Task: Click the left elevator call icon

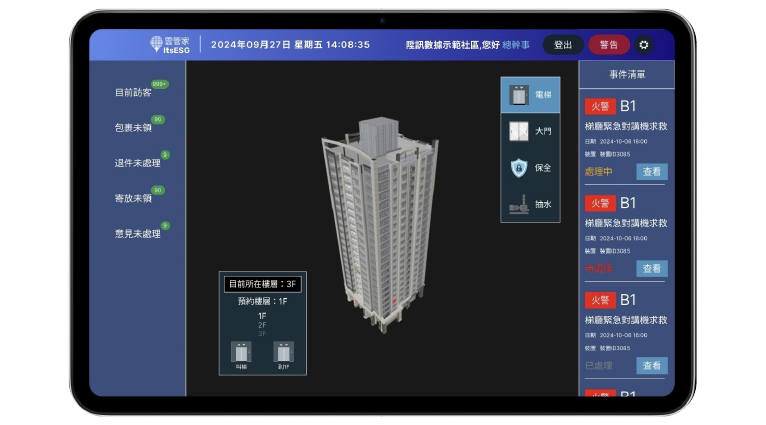Action: click(x=241, y=352)
